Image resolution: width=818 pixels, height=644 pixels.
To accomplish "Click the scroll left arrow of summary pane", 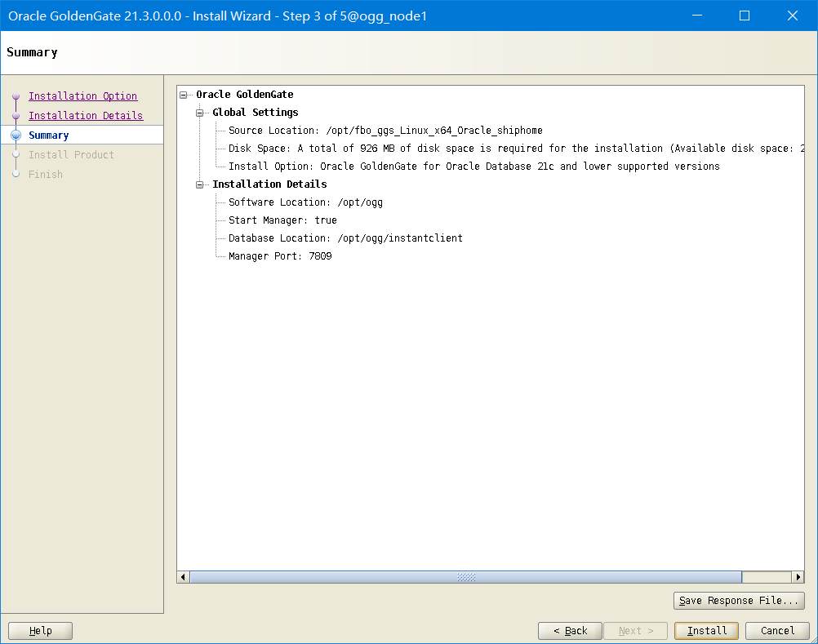I will tap(183, 577).
